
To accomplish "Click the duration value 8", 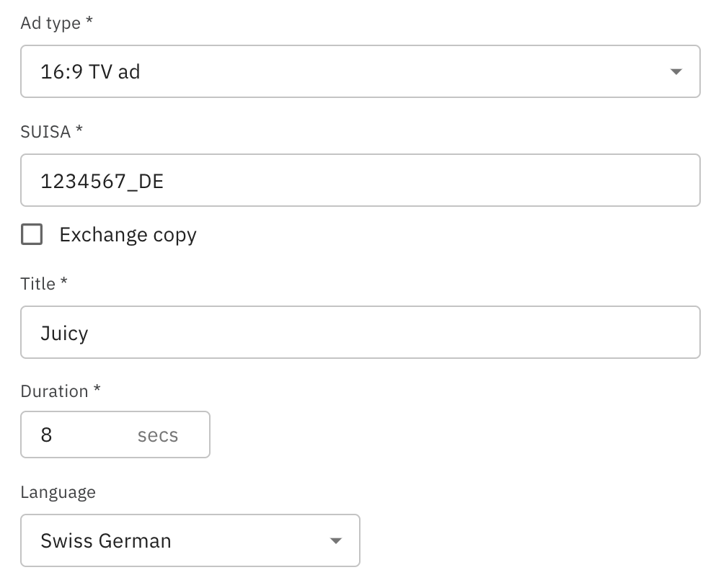I will [46, 435].
